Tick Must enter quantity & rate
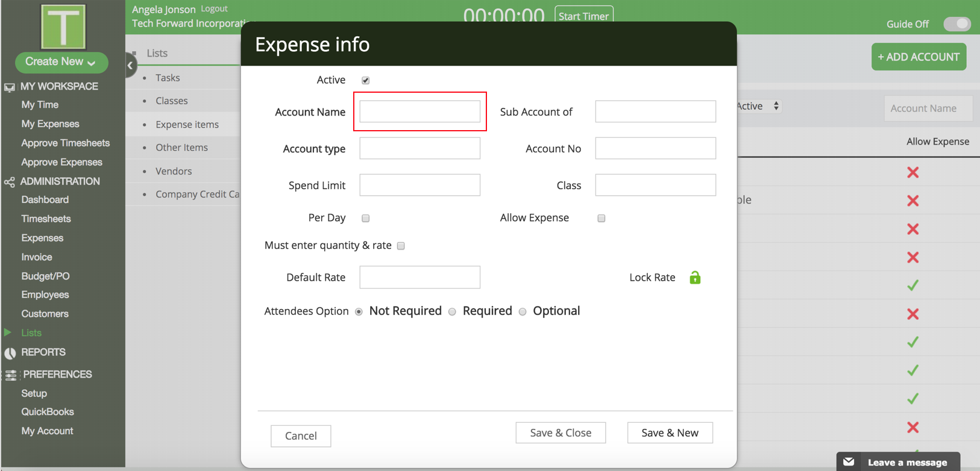980x471 pixels. click(401, 246)
